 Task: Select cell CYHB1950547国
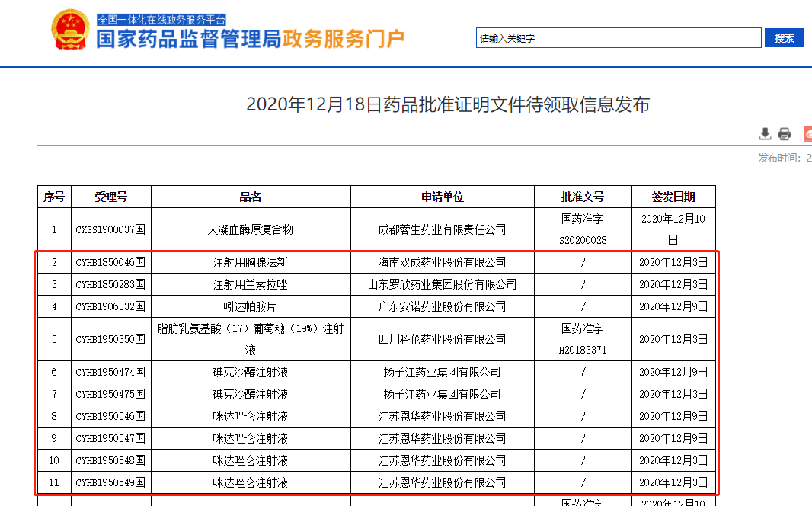[110, 438]
